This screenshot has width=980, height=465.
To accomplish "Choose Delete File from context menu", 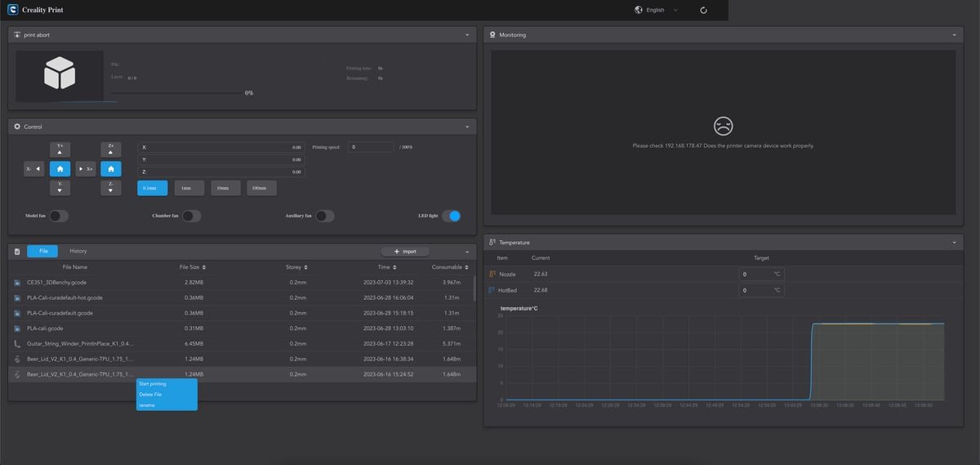I will coord(167,394).
